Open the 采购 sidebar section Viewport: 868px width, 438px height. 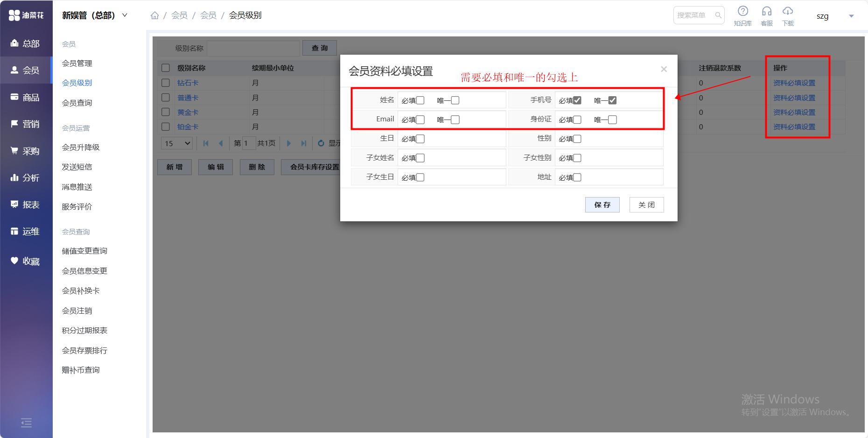coord(26,151)
